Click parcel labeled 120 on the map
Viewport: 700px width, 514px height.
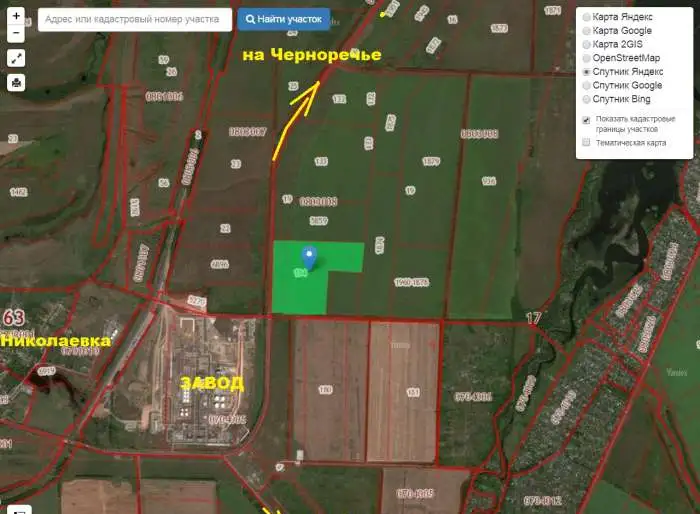(x=325, y=390)
